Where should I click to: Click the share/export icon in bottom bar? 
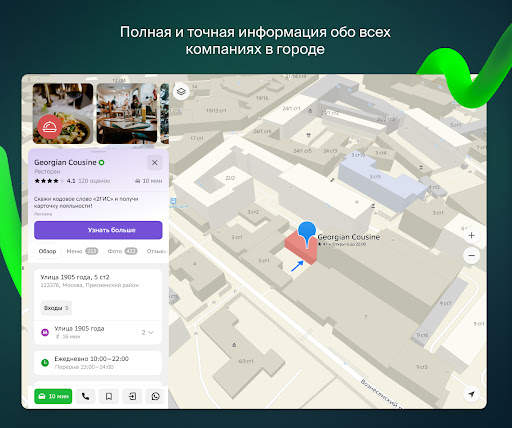click(132, 396)
